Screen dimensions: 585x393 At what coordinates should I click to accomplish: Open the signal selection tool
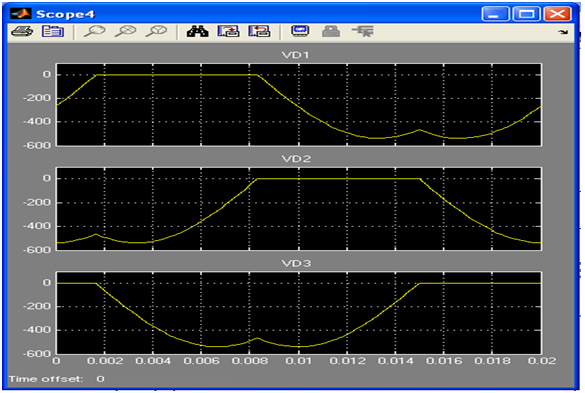[x=363, y=31]
